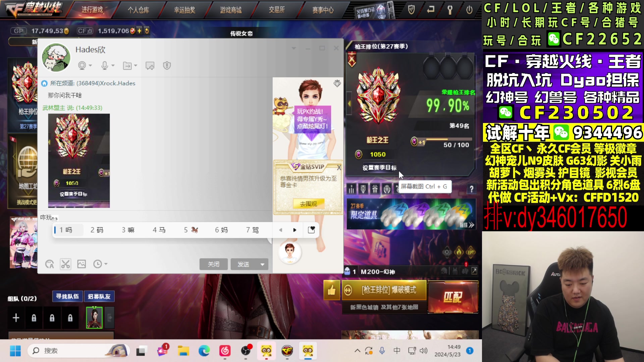Open IME emoji panel icon
The width and height of the screenshot is (644, 362).
[311, 230]
